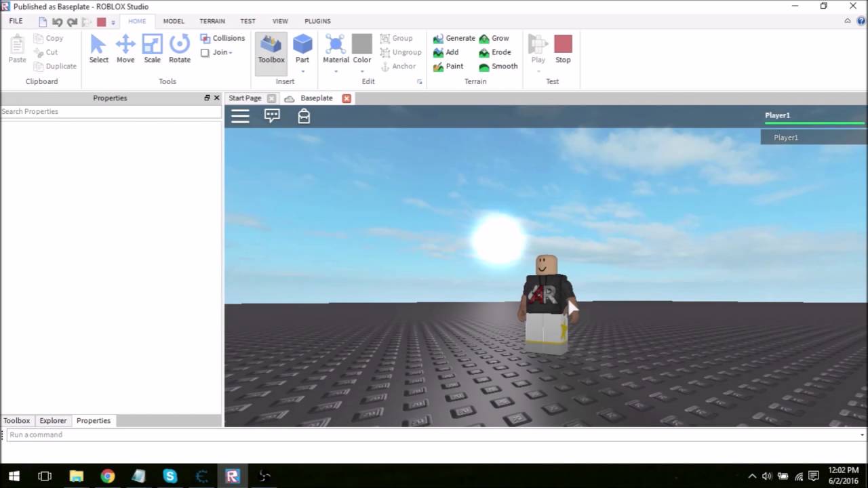The width and height of the screenshot is (868, 488).
Task: Switch to the VIEW ribbon tab
Action: click(x=280, y=21)
